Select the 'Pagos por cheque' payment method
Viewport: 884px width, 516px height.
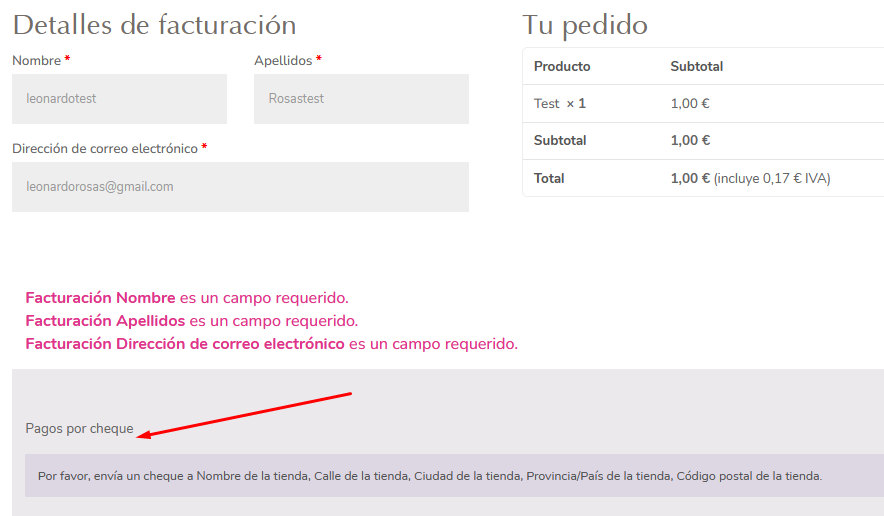79,429
